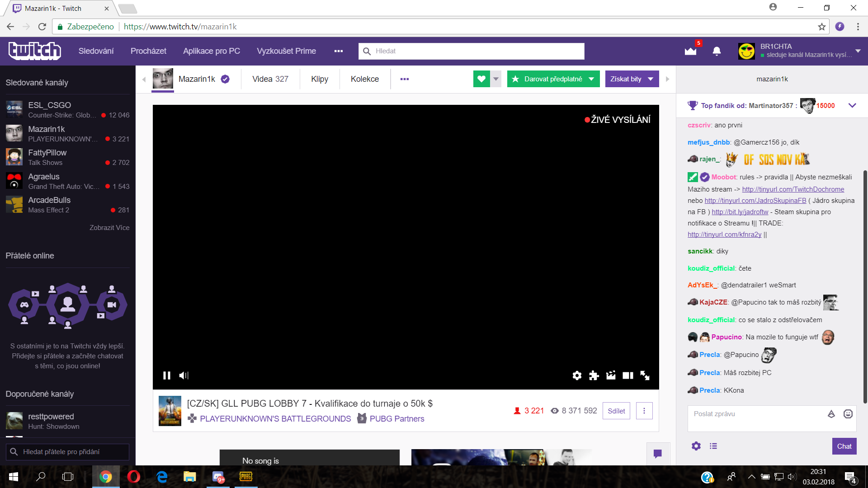Screen dimensions: 868x488
Task: Toggle fullscreen on video player
Action: (x=645, y=375)
